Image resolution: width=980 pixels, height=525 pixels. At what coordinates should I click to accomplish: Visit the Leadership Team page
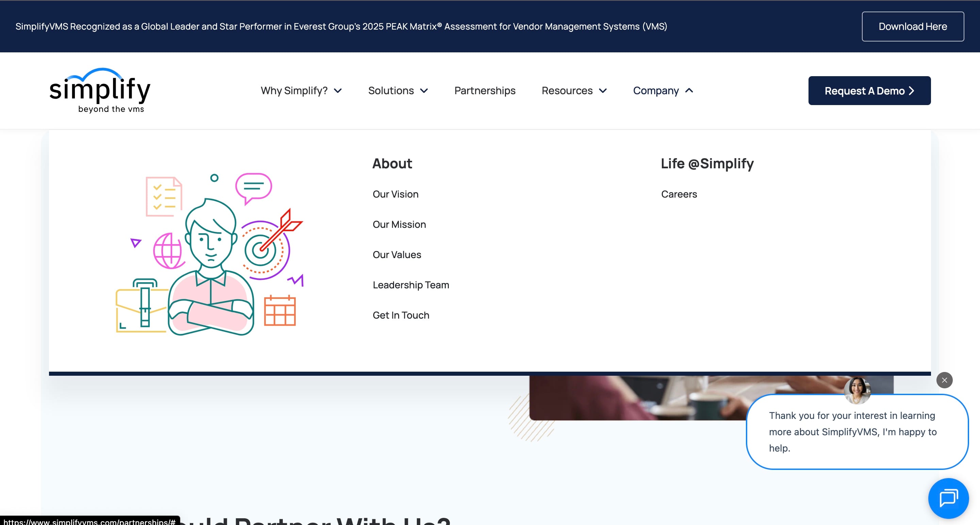click(411, 285)
